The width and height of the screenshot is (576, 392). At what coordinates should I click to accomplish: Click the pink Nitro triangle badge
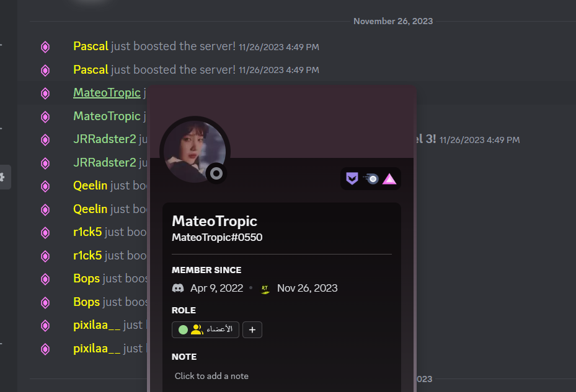pyautogui.click(x=389, y=179)
